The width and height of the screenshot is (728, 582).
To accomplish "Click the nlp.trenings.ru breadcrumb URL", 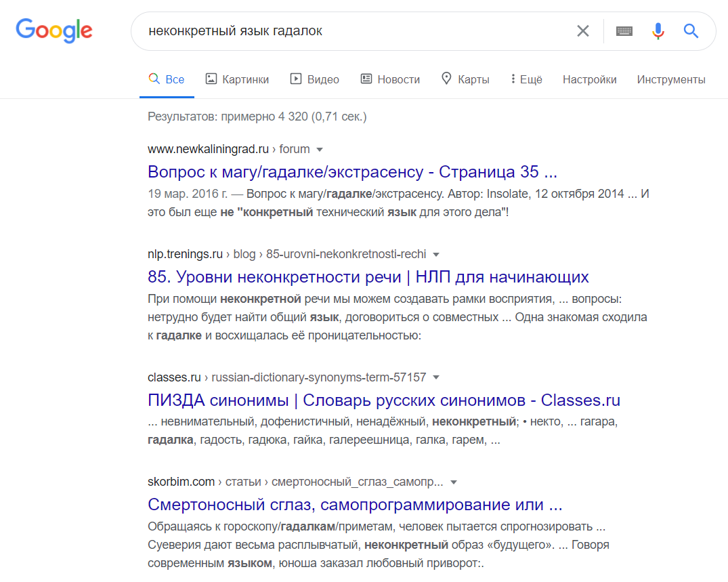I will pyautogui.click(x=287, y=254).
